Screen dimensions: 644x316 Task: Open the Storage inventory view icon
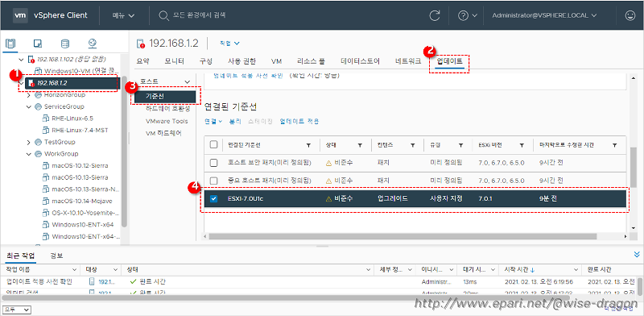(x=65, y=44)
